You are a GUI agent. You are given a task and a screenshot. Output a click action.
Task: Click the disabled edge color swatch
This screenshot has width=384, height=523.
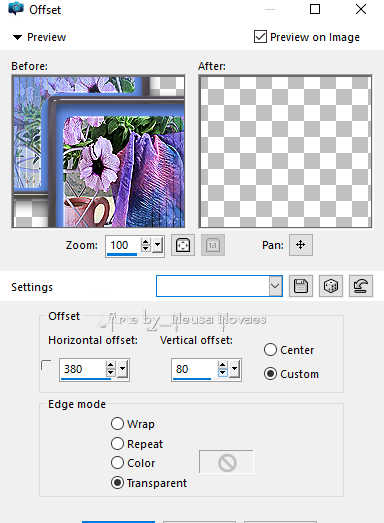pos(227,462)
